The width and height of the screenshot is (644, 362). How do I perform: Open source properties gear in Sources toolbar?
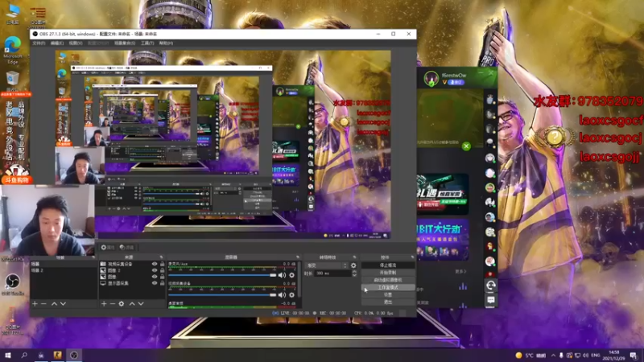point(122,304)
